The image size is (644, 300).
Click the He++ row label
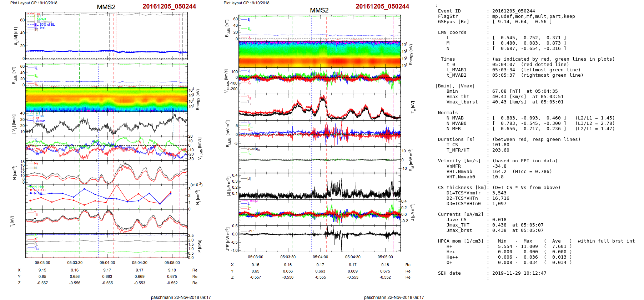coord(452,257)
